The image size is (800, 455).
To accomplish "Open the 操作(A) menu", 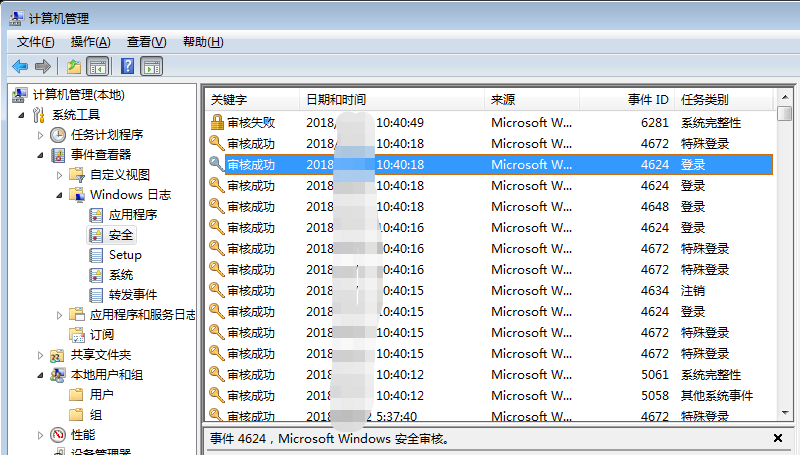I will pos(90,41).
